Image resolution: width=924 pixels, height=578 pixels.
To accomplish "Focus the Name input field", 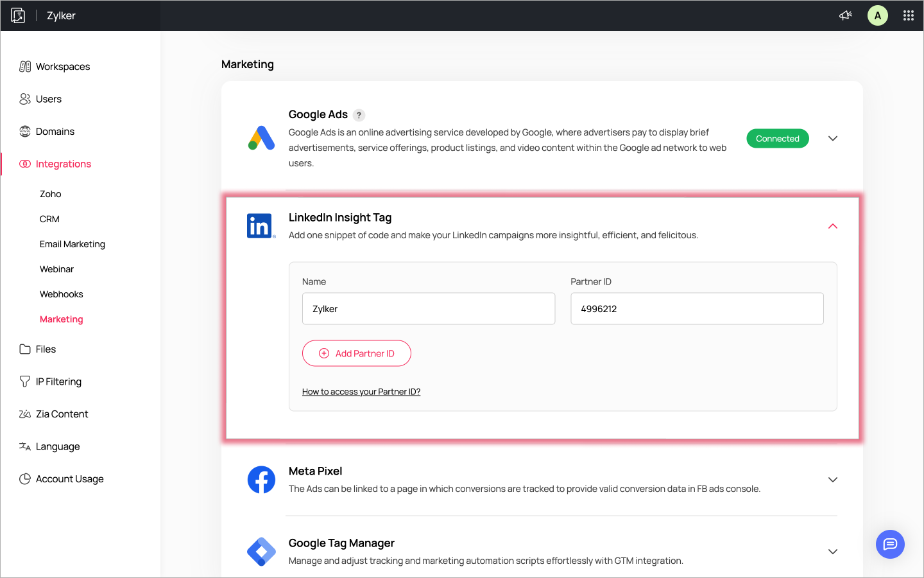I will 429,309.
